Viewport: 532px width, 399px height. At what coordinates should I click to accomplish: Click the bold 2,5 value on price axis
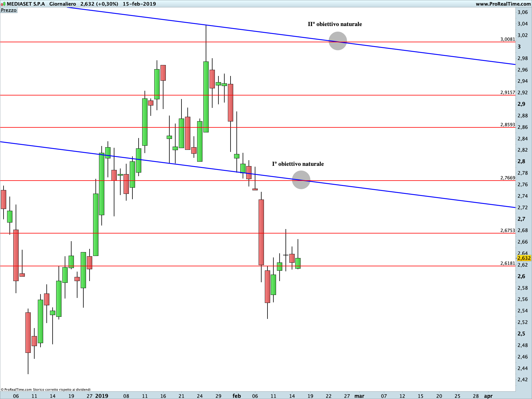(x=521, y=334)
